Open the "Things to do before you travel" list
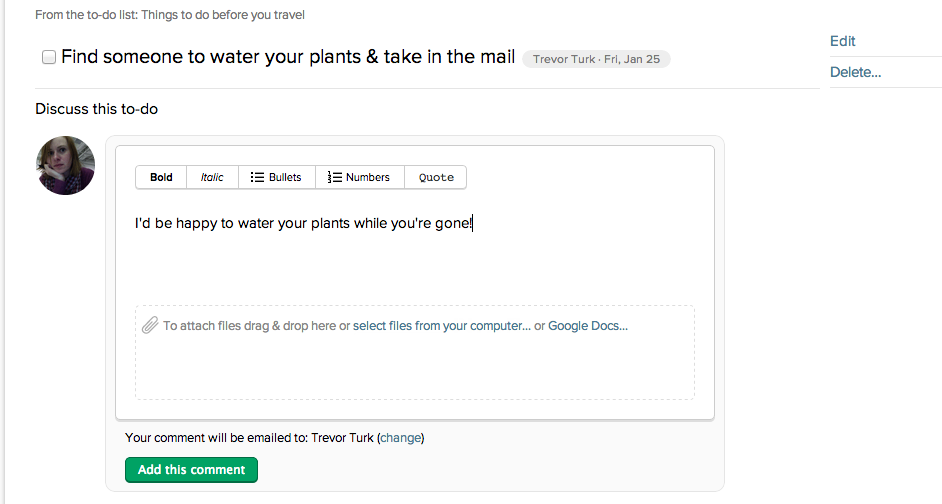Screen dimensions: 942x504 click(x=223, y=15)
